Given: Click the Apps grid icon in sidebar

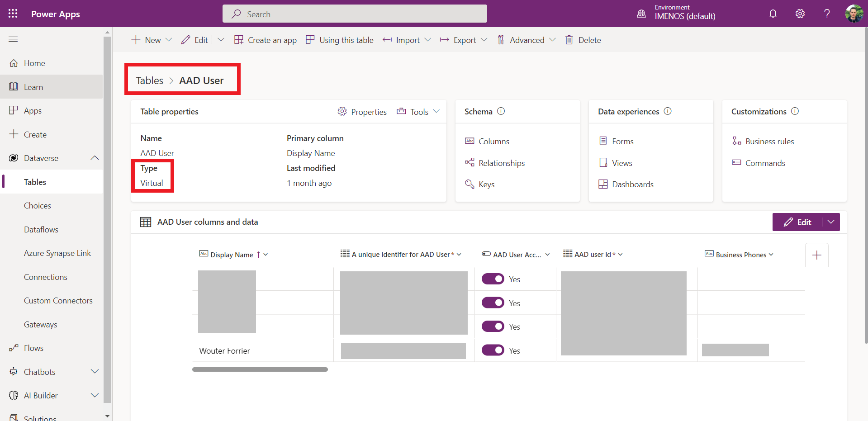Looking at the screenshot, I should click(14, 110).
